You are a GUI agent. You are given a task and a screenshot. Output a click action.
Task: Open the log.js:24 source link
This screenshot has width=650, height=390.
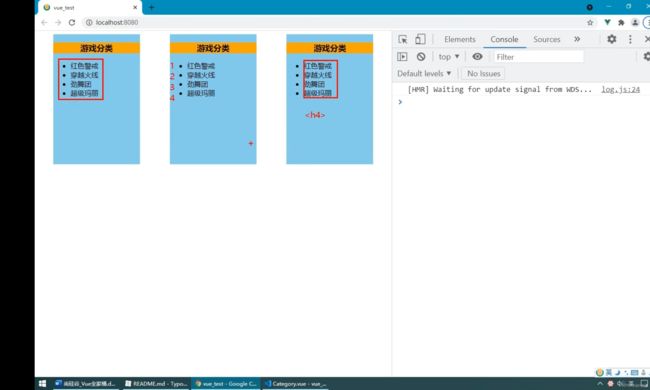(x=621, y=90)
